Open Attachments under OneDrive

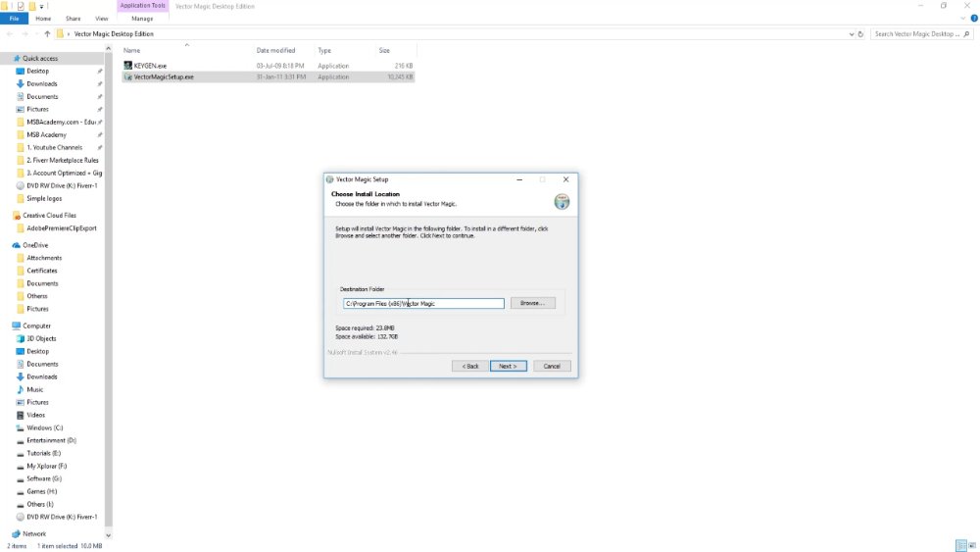coord(44,258)
